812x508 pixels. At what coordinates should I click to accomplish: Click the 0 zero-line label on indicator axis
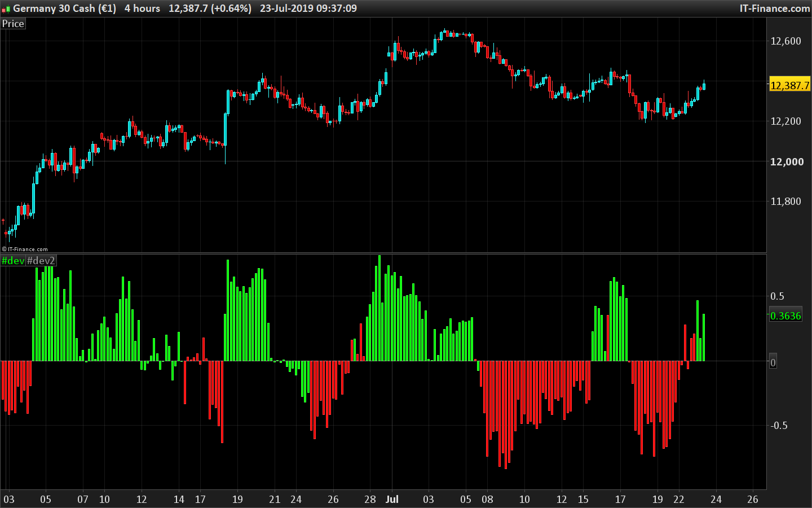(x=773, y=362)
